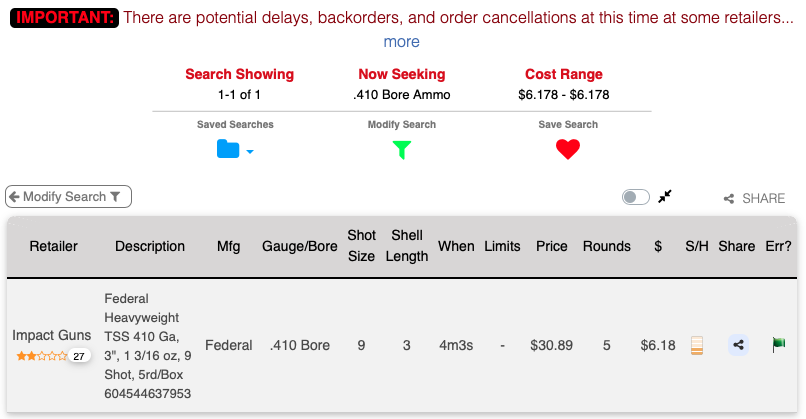This screenshot has width=806, height=419.
Task: Click the Impact Guns star rating
Action: pyautogui.click(x=41, y=355)
